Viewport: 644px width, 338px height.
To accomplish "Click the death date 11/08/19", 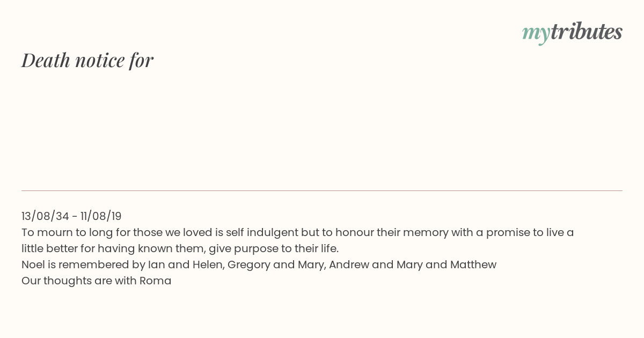I will tap(101, 216).
